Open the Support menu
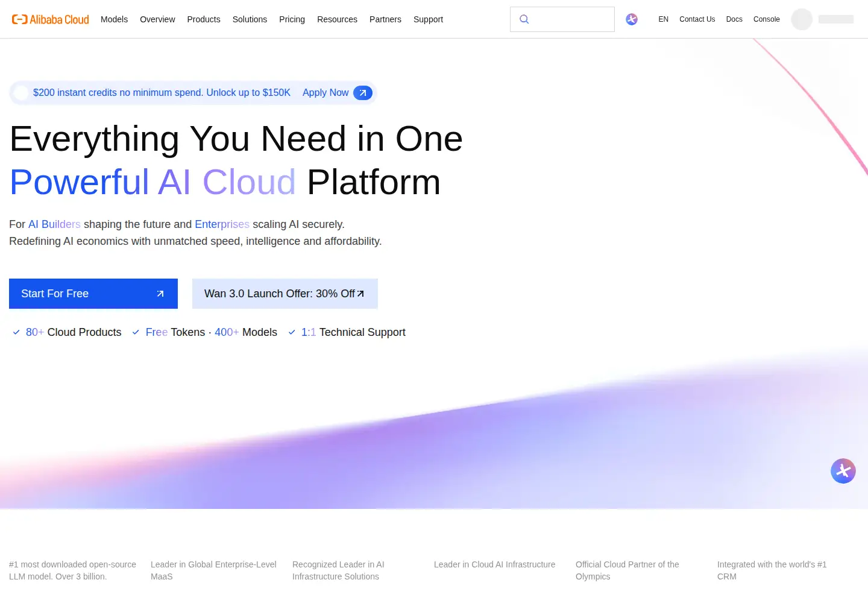The width and height of the screenshot is (868, 603). pos(428,19)
